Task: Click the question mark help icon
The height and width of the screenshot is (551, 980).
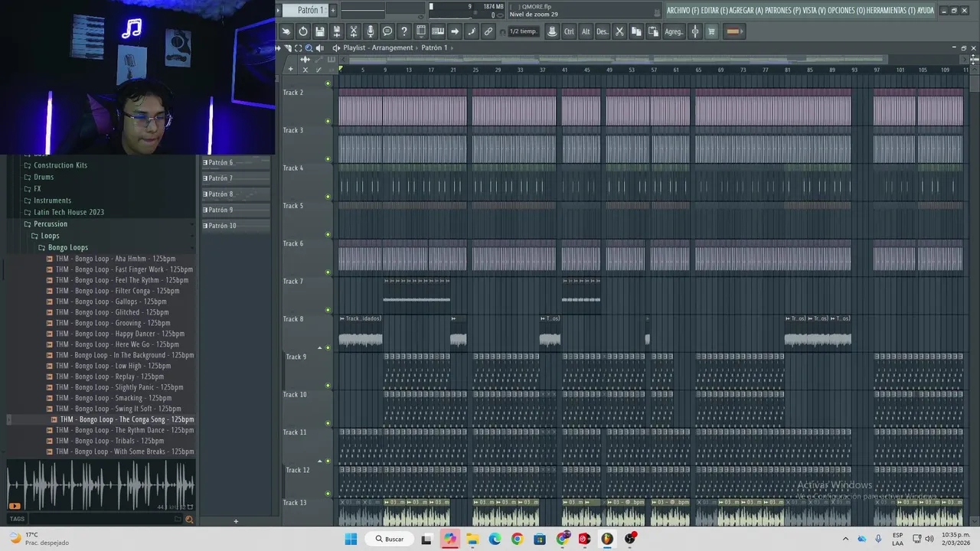Action: [404, 31]
